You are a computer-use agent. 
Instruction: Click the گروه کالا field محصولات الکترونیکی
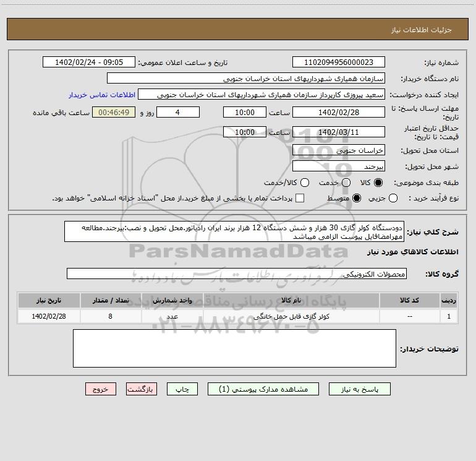click(237, 274)
